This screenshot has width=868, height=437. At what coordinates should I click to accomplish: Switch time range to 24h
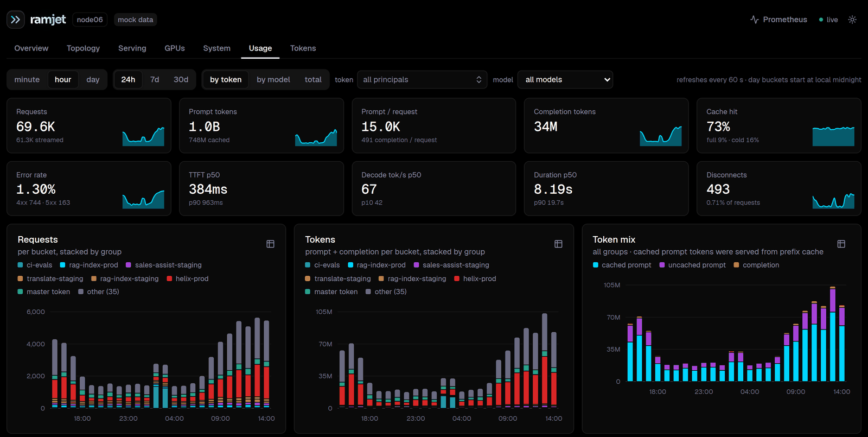128,79
